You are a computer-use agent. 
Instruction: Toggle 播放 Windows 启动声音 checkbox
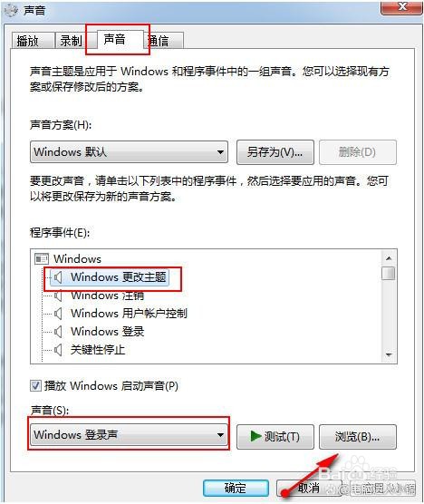click(x=35, y=385)
